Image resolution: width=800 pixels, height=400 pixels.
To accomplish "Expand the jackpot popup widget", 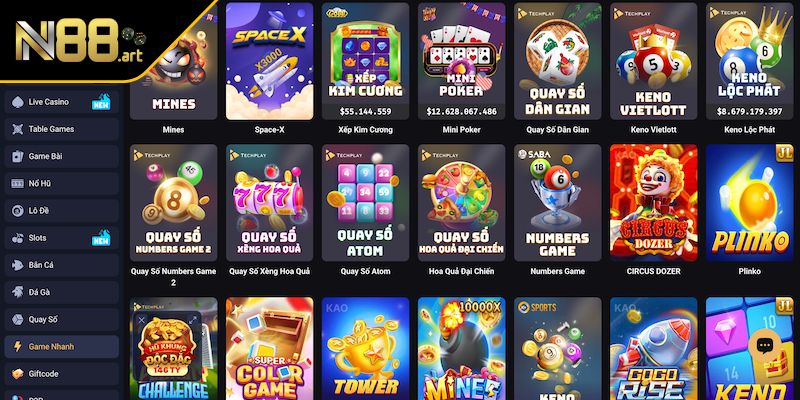I will click(x=192, y=320).
